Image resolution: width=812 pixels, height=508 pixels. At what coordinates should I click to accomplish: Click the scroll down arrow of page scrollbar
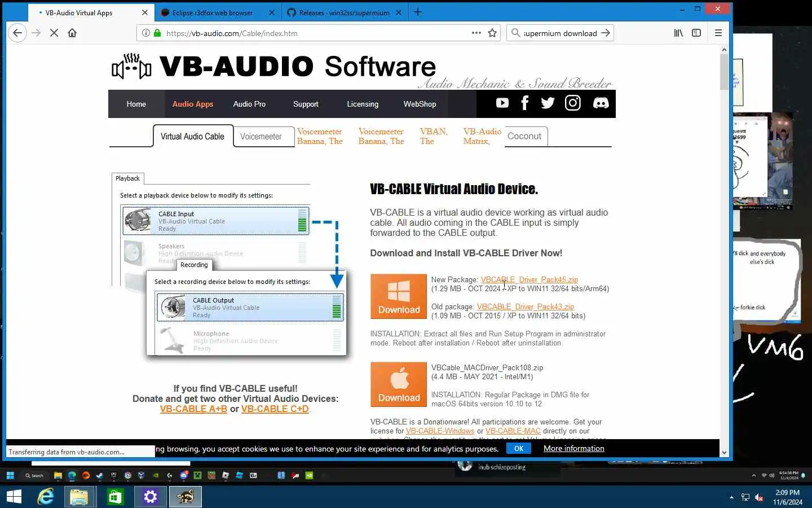(x=724, y=452)
